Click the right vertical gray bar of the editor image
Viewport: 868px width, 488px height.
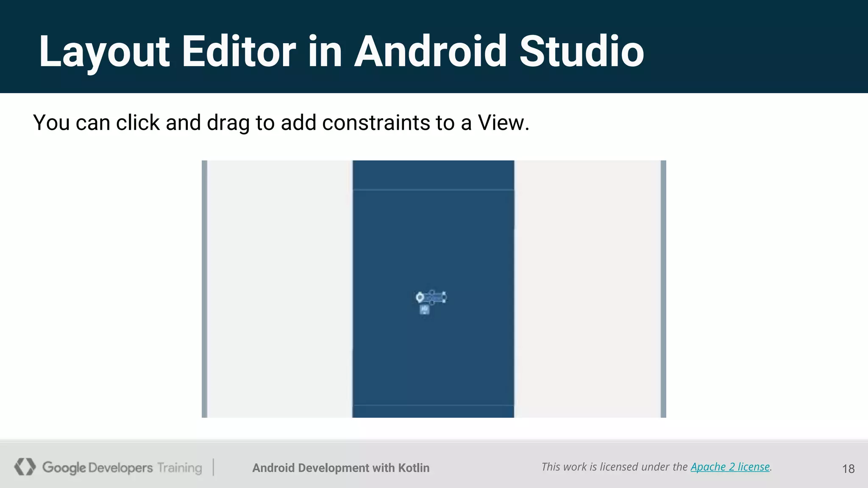(663, 289)
